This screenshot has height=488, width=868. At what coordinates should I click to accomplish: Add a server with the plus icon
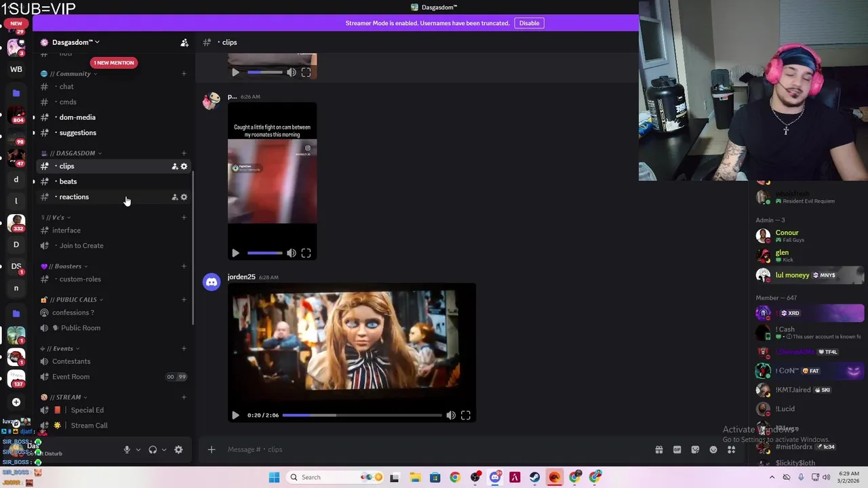(x=16, y=402)
